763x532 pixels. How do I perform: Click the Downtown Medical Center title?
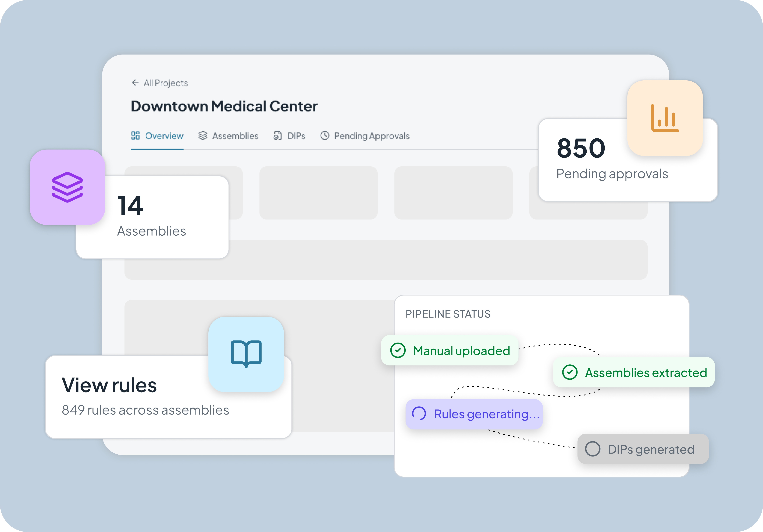click(224, 106)
